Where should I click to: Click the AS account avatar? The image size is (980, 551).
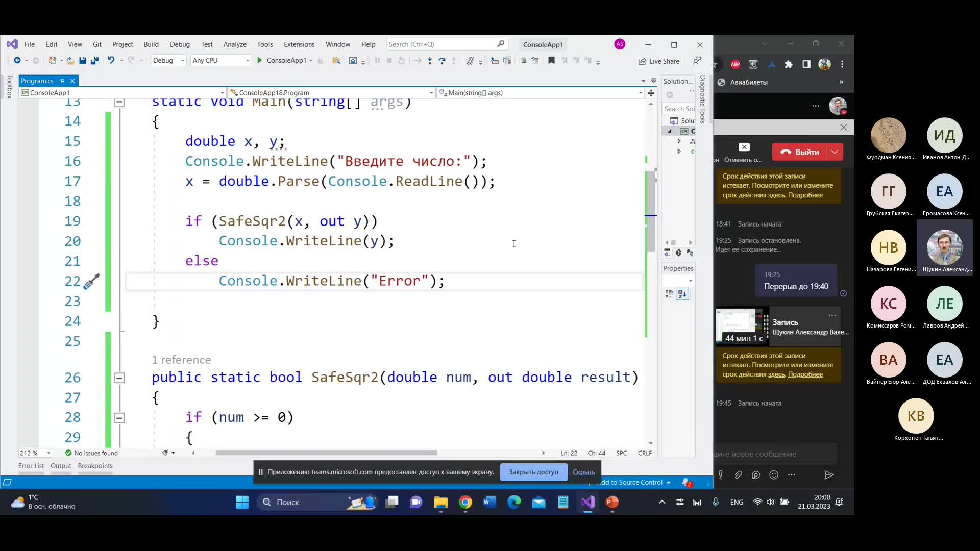point(620,44)
